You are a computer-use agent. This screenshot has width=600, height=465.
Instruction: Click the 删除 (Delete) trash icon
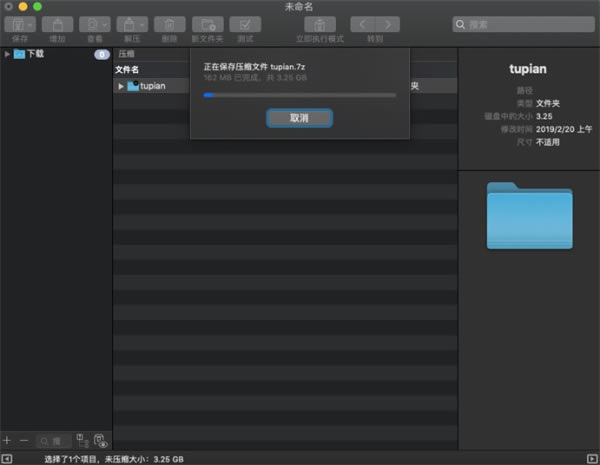[170, 25]
